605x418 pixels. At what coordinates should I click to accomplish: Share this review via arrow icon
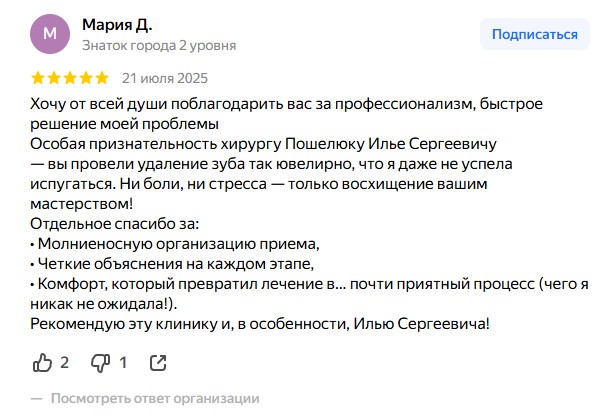pos(158,362)
